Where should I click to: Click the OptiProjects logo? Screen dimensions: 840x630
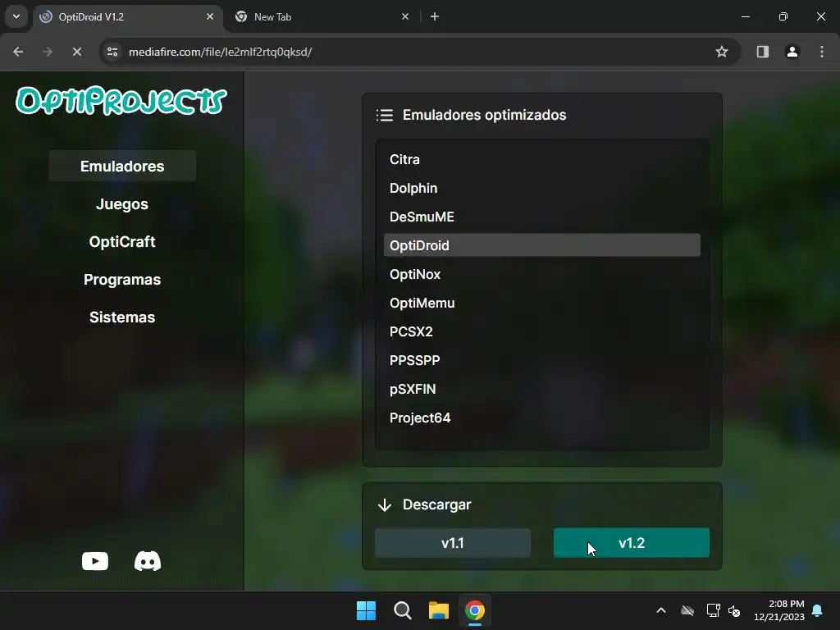click(121, 101)
